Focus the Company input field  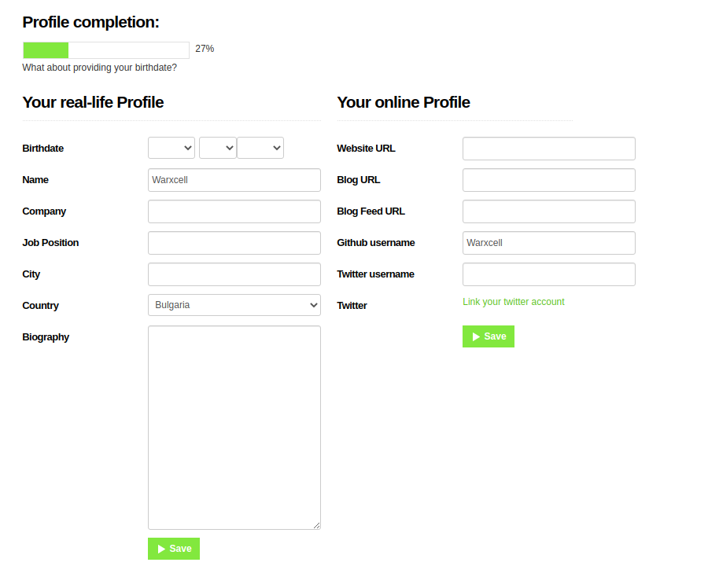tap(234, 211)
